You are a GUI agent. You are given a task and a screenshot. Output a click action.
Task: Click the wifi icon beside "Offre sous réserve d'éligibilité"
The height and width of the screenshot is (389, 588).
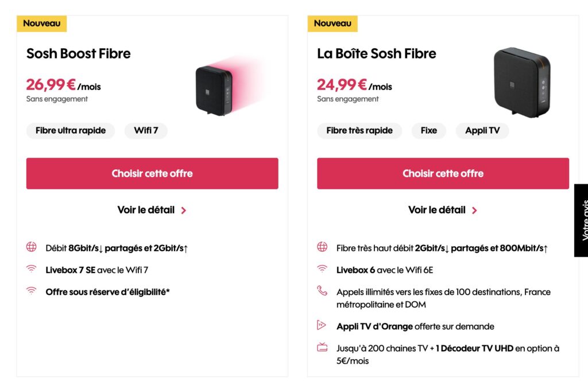coord(30,292)
